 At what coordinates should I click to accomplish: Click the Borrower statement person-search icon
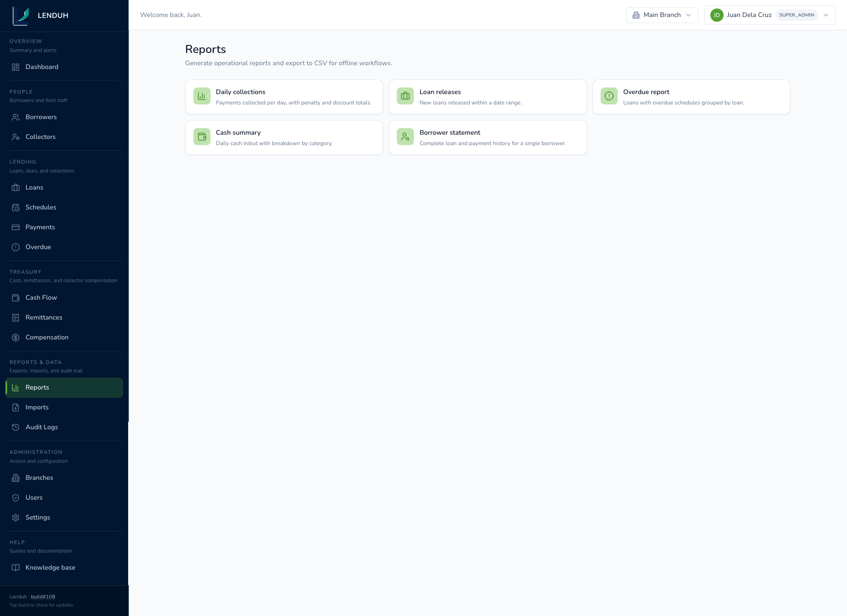(x=405, y=137)
